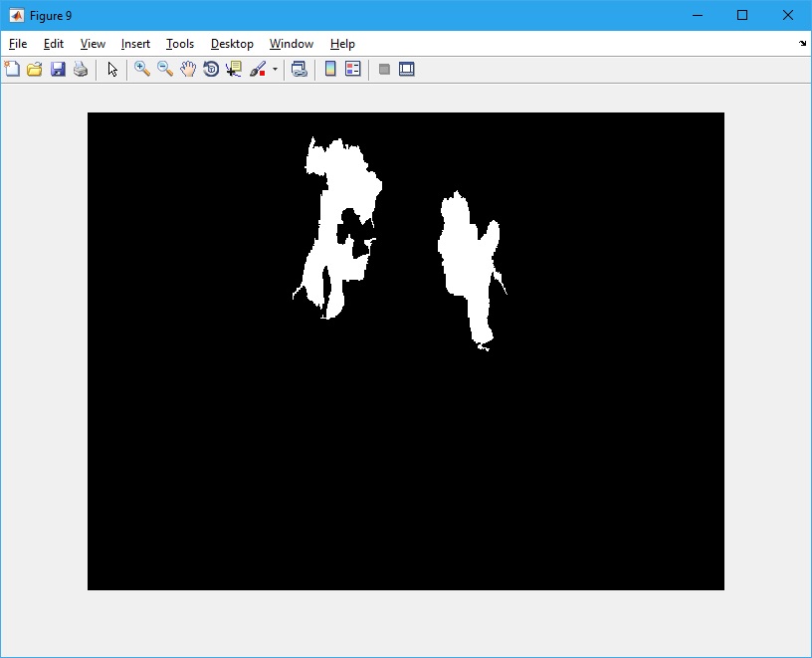
Task: Insert a colorbar from the toolbar
Action: pos(330,70)
